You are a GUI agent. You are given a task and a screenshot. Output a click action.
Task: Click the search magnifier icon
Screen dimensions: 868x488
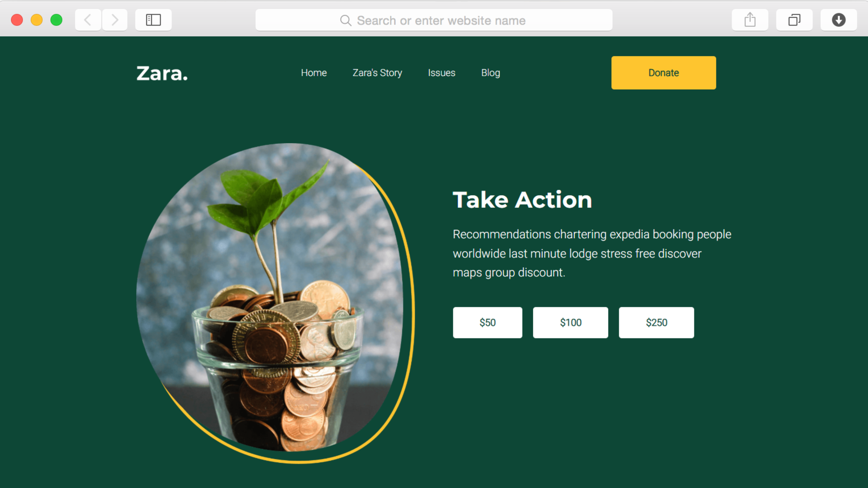346,20
